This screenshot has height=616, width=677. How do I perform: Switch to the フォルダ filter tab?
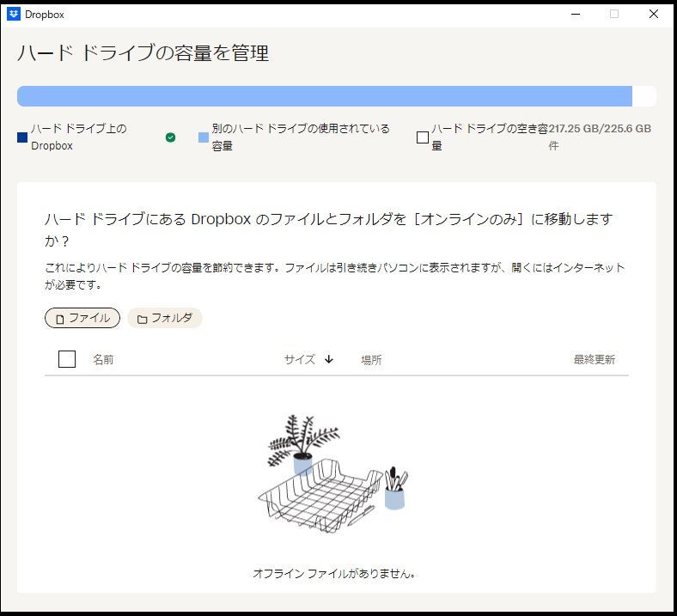(165, 318)
